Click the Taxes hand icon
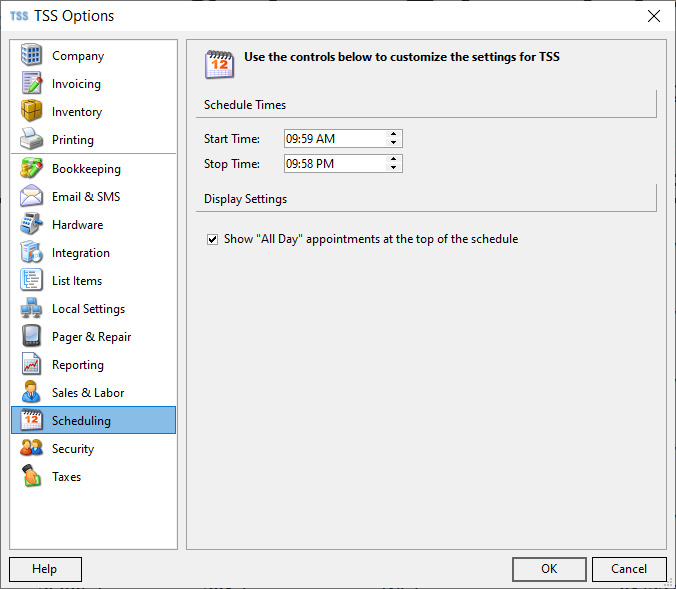 click(31, 476)
